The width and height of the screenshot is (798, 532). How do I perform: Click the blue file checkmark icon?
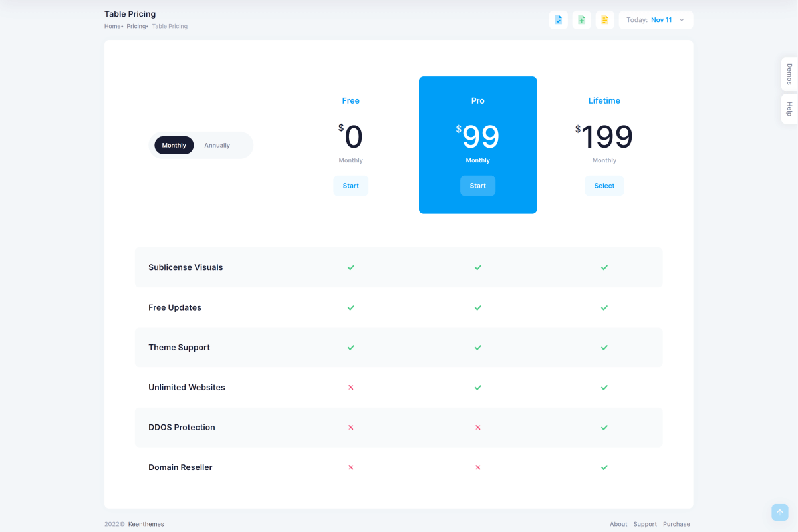[559, 20]
